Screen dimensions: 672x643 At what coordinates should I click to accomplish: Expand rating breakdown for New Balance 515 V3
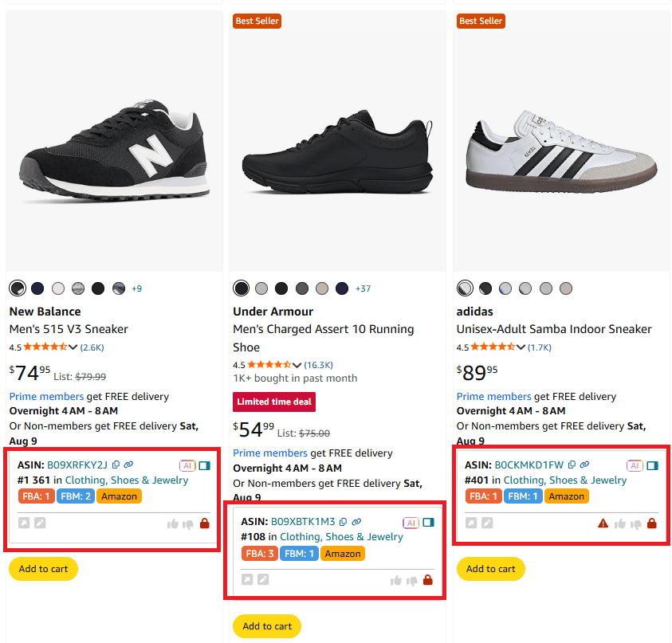pyautogui.click(x=73, y=347)
